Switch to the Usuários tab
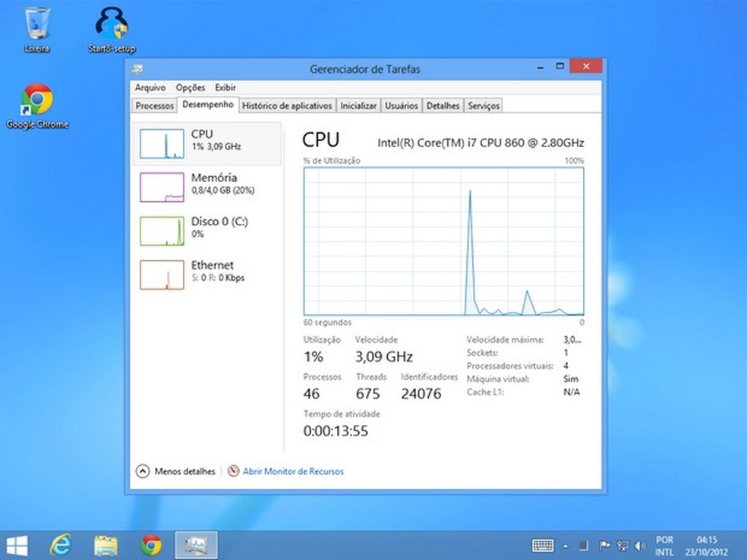747x560 pixels. [401, 105]
